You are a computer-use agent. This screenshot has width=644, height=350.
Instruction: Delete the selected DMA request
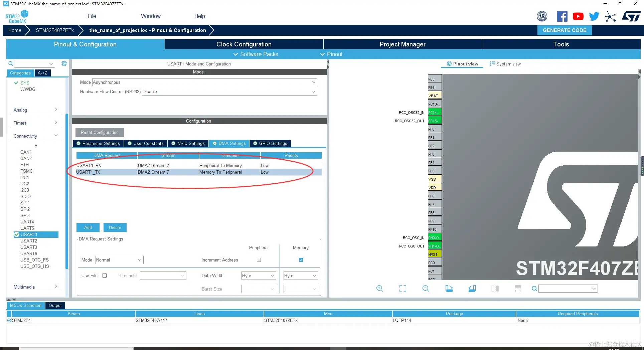[115, 227]
